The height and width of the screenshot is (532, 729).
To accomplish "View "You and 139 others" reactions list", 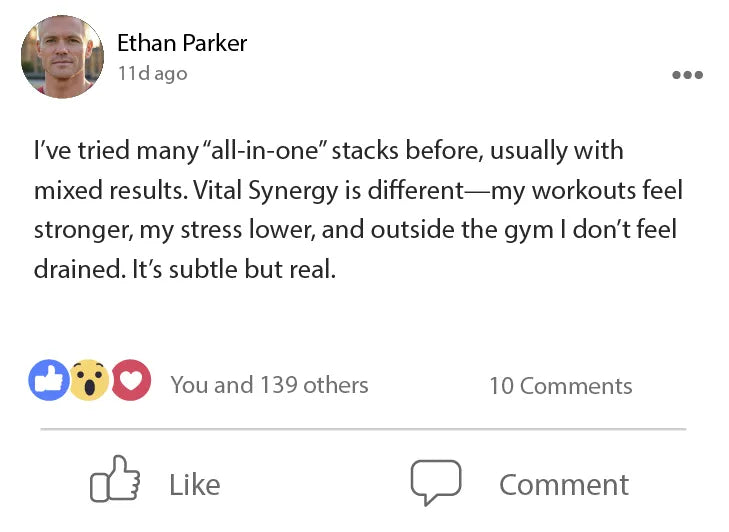I will pyautogui.click(x=269, y=385).
